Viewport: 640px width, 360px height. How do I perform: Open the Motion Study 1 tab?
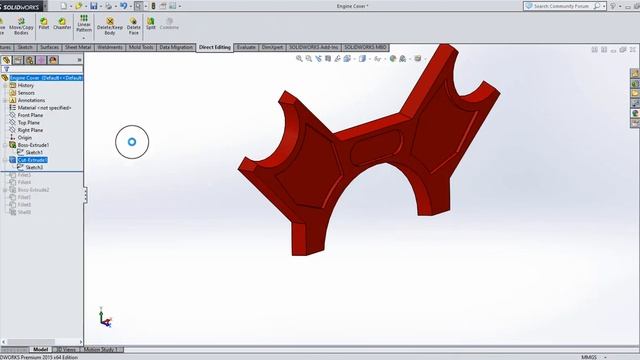pyautogui.click(x=101, y=349)
